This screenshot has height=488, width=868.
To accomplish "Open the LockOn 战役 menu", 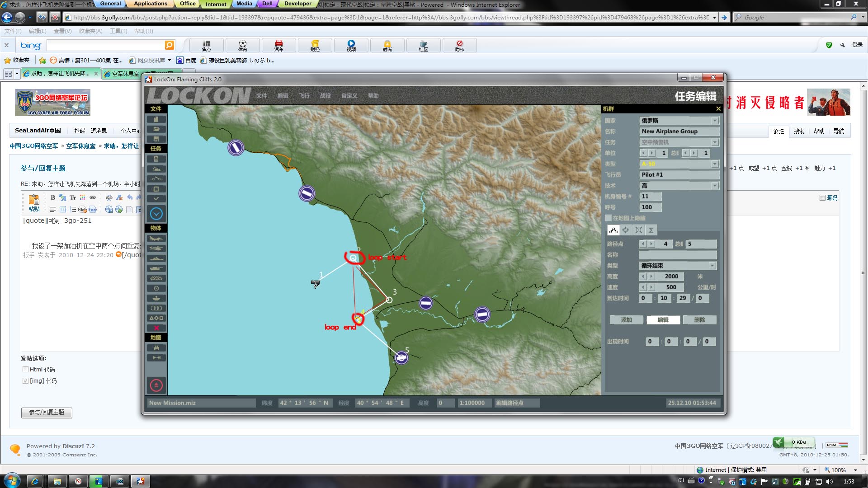I will pyautogui.click(x=325, y=96).
